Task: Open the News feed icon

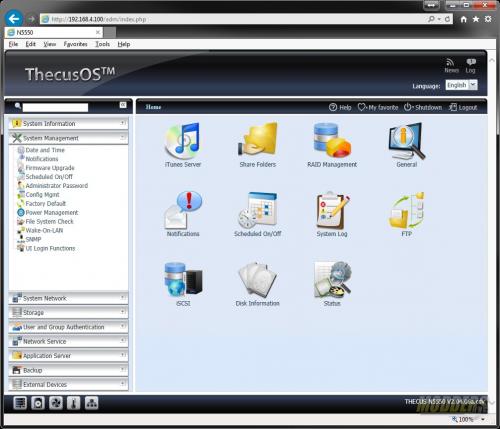Action: coord(451,65)
